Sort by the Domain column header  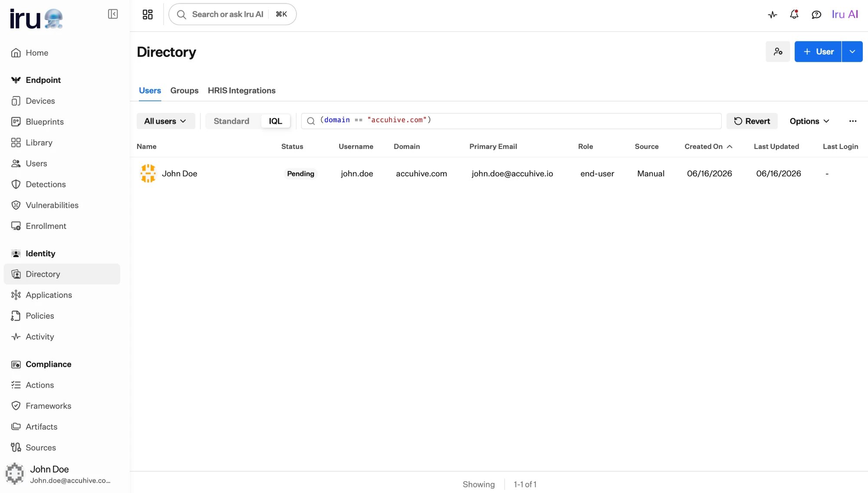(x=407, y=146)
